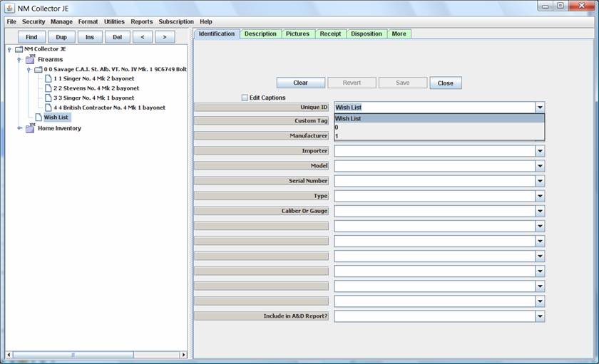The width and height of the screenshot is (599, 364).
Task: Click the British Contractor bayonet document icon
Action: (48, 108)
